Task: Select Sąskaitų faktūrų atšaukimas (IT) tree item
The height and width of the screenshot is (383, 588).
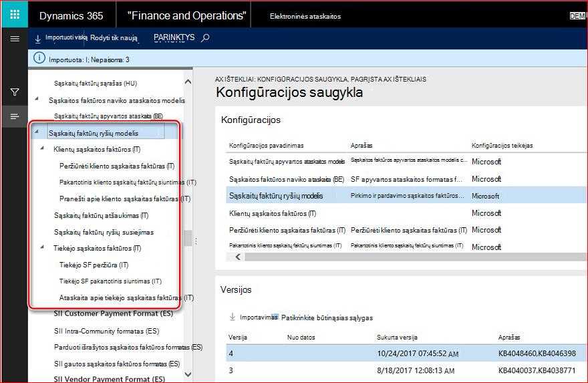Action: (102, 215)
